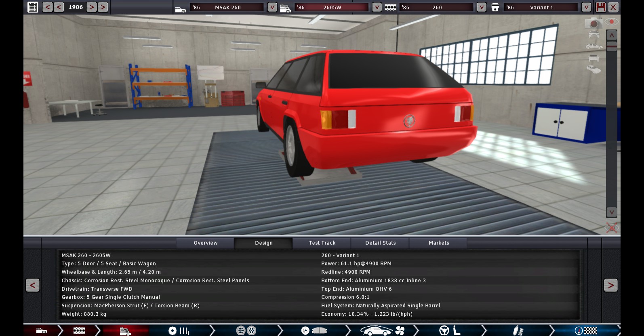Open the drivetrain and gearbox step

click(x=179, y=331)
